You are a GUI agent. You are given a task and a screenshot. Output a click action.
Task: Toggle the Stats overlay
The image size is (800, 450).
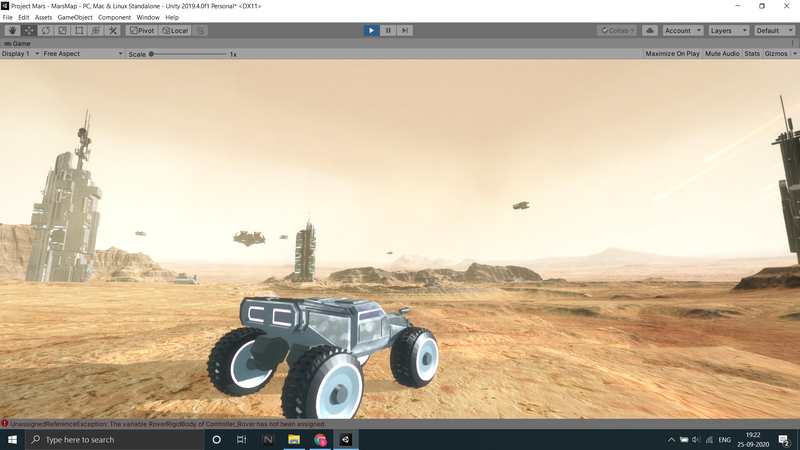click(x=752, y=54)
